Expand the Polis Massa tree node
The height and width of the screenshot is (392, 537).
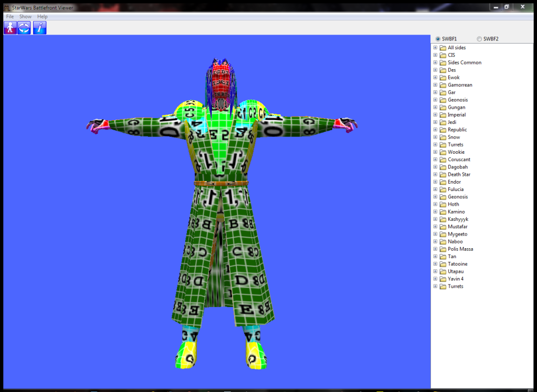click(435, 249)
